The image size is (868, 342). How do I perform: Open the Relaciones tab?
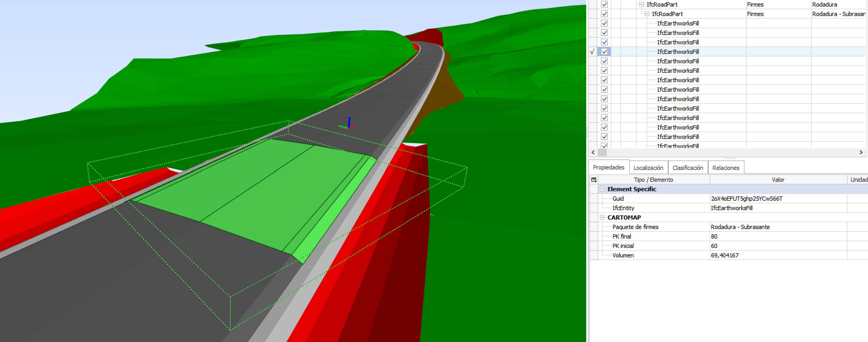(x=726, y=168)
